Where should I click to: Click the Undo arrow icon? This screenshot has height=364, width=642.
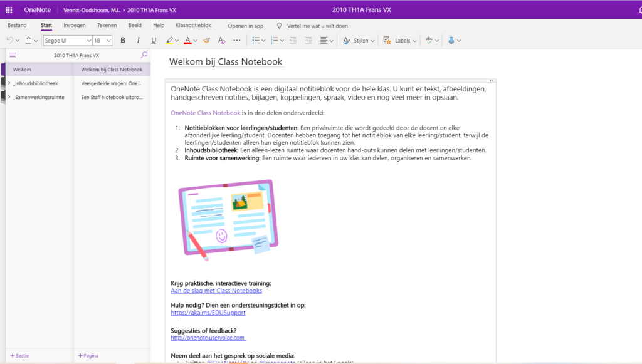[x=10, y=40]
